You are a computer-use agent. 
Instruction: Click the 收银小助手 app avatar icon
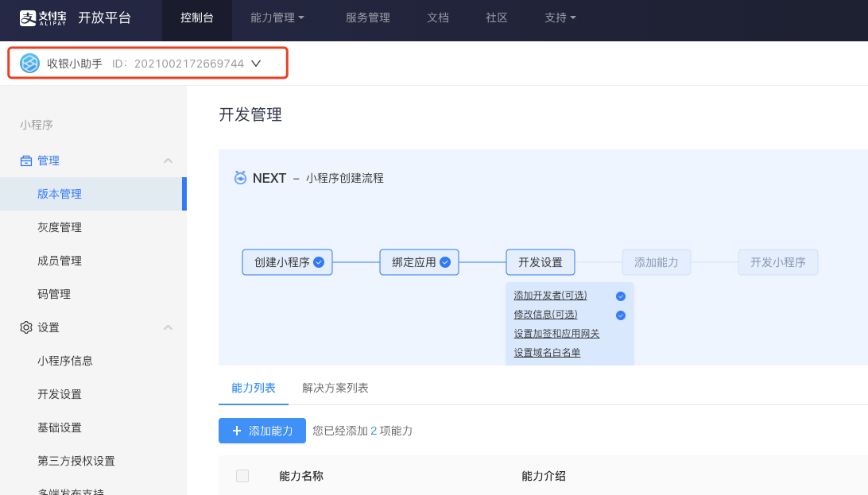pyautogui.click(x=30, y=63)
